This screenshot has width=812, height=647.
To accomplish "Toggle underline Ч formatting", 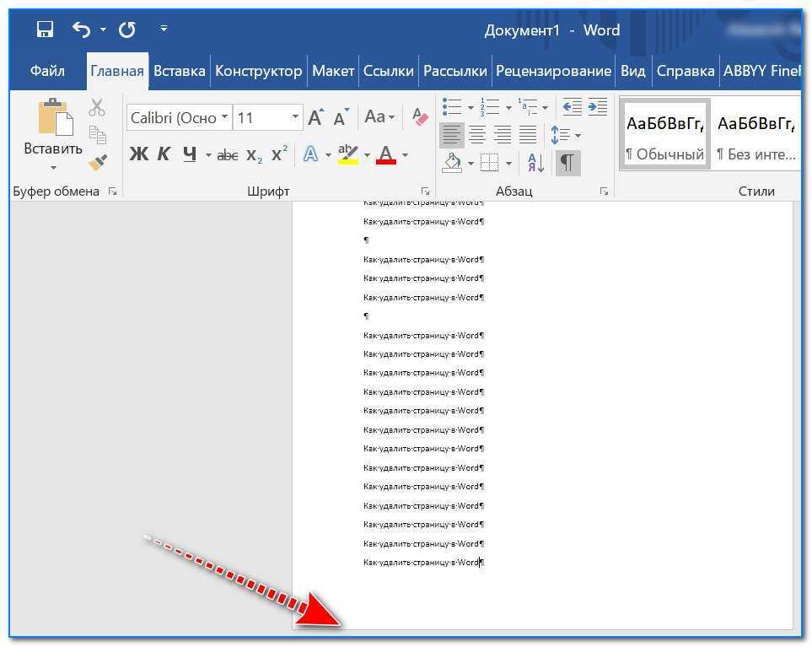I will (190, 154).
